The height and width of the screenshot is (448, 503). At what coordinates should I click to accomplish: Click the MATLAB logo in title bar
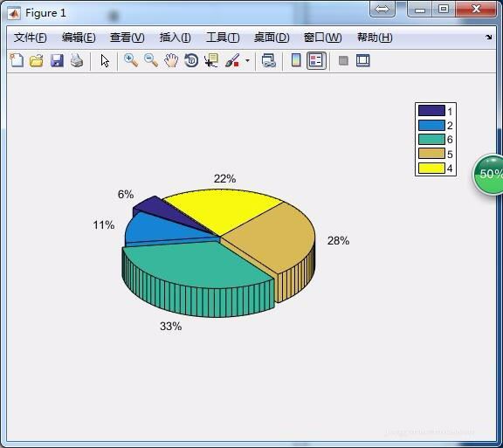14,13
